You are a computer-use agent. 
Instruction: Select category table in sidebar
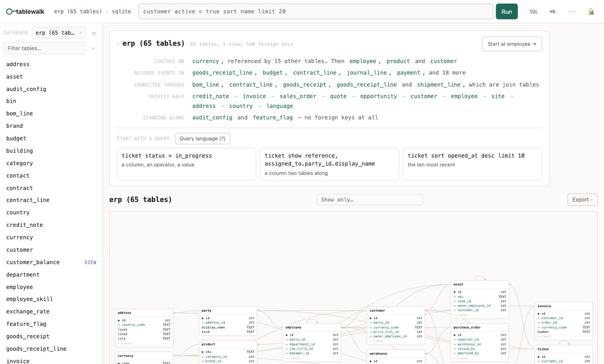pyautogui.click(x=51, y=163)
